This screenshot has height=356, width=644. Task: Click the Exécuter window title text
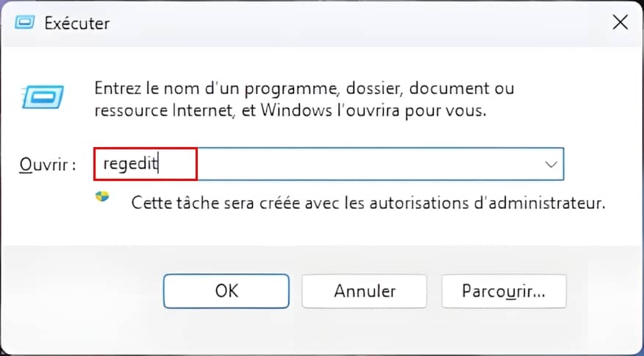(x=76, y=23)
